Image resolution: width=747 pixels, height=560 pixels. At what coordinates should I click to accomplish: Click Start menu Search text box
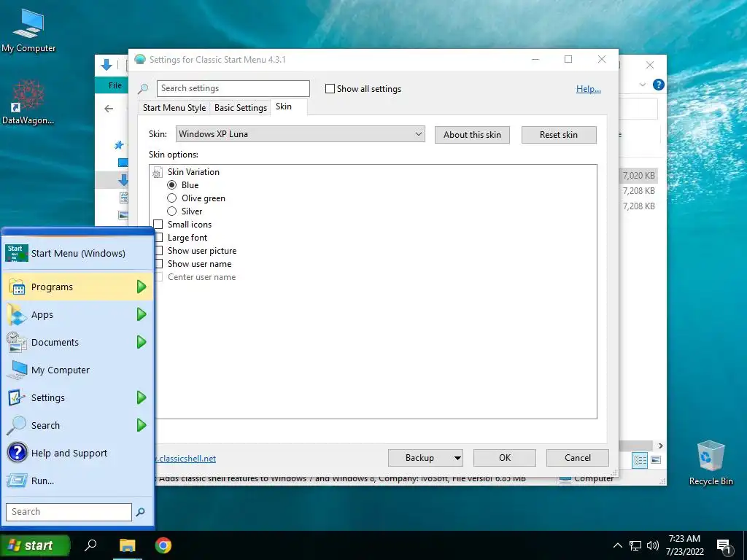point(69,512)
